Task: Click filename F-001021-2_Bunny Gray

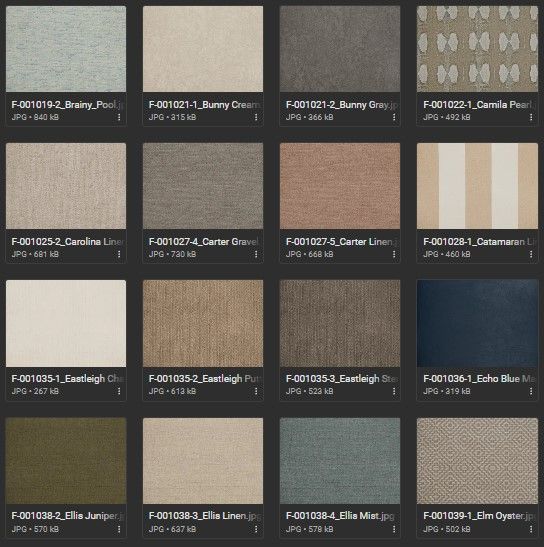Action: [342, 105]
